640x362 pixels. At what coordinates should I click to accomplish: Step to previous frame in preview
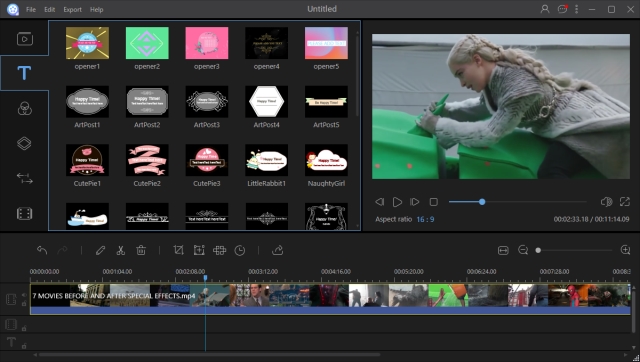click(x=379, y=202)
